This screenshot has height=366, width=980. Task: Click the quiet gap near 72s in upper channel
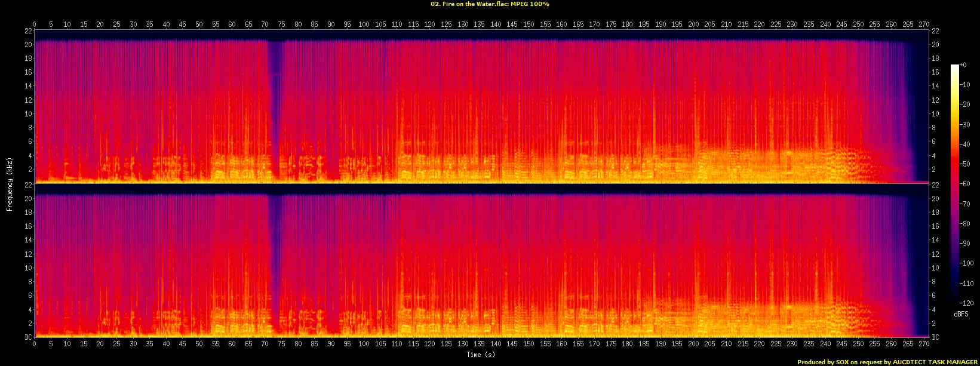(x=274, y=107)
